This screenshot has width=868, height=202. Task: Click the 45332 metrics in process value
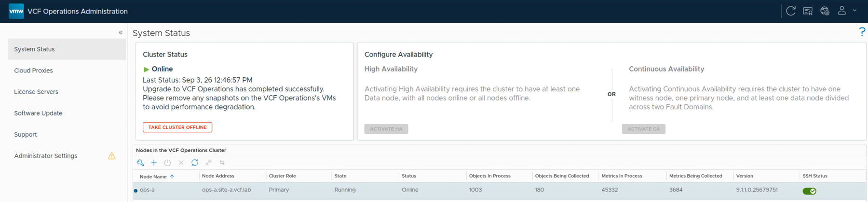610,190
